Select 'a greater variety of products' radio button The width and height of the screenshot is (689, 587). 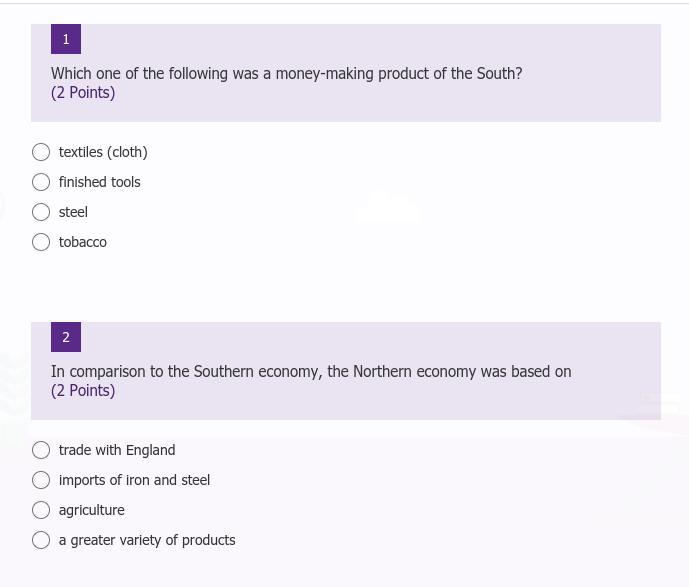41,540
